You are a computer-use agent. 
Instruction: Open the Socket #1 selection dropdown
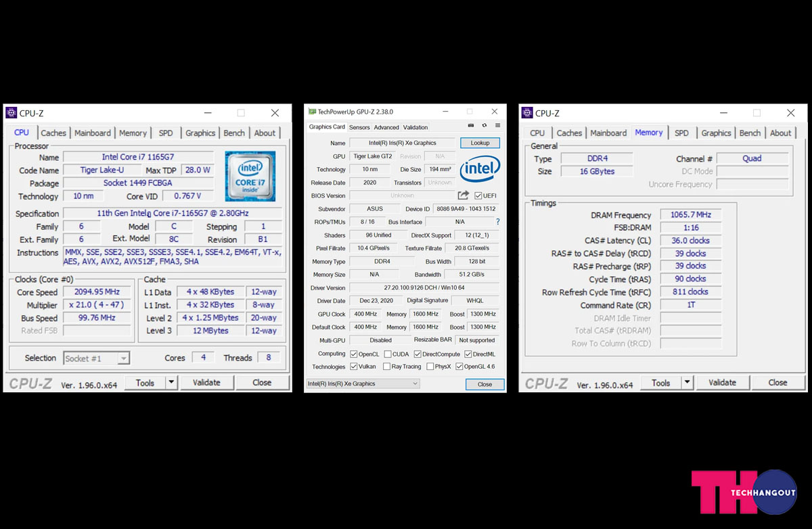(96, 359)
